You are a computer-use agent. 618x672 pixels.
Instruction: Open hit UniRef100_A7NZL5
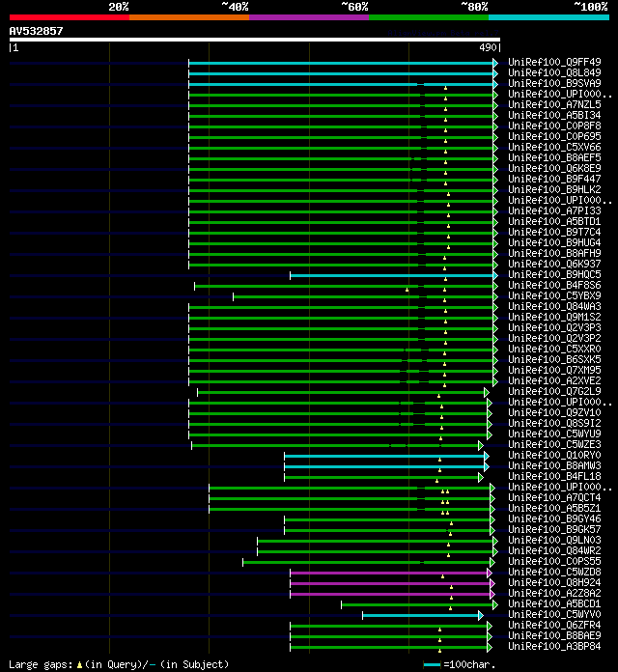pyautogui.click(x=554, y=104)
